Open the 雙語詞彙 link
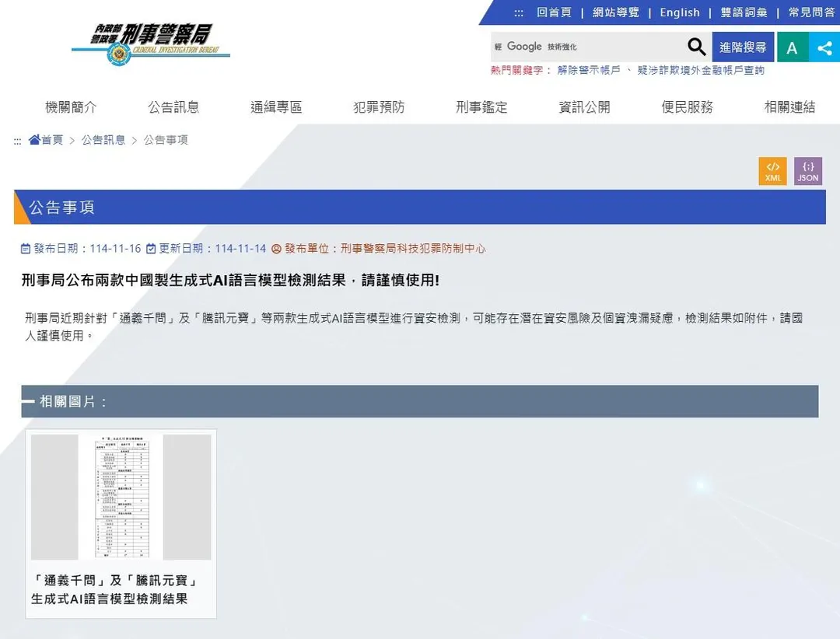The image size is (840, 639). coord(744,12)
